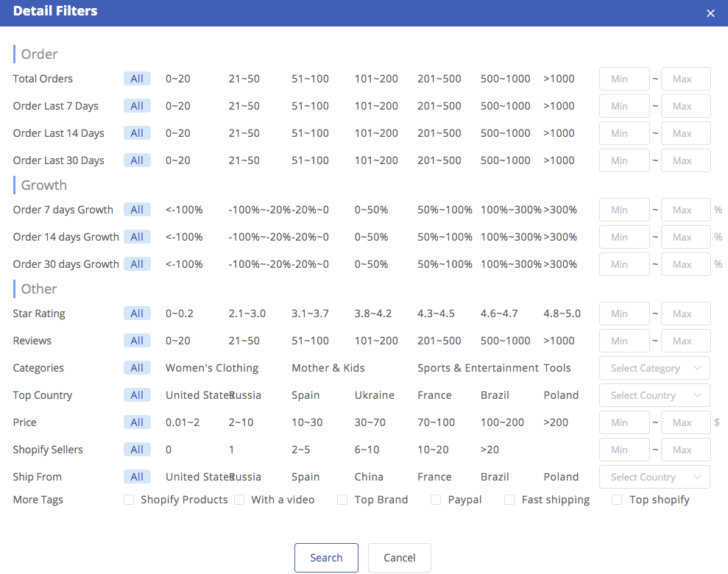The height and width of the screenshot is (574, 728).
Task: Check the Top Brand tag
Action: coord(342,500)
